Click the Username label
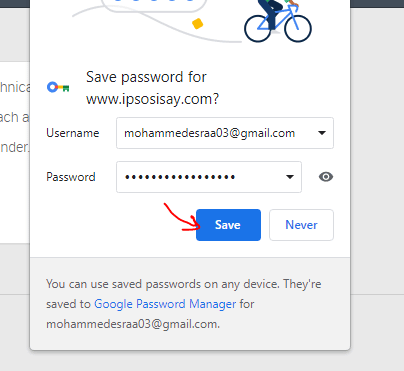The width and height of the screenshot is (404, 371). point(73,133)
